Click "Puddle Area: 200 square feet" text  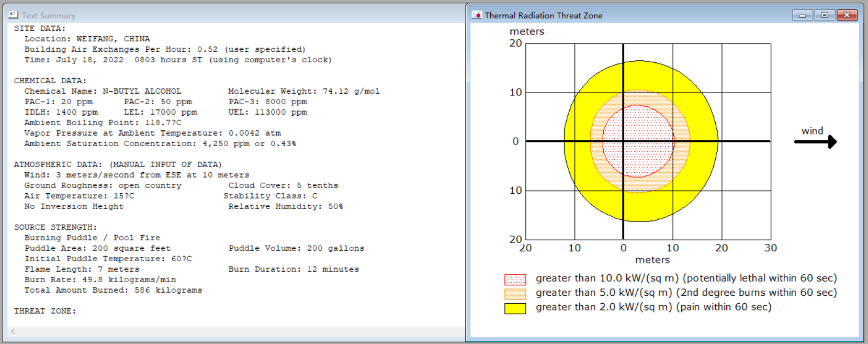tap(97, 248)
